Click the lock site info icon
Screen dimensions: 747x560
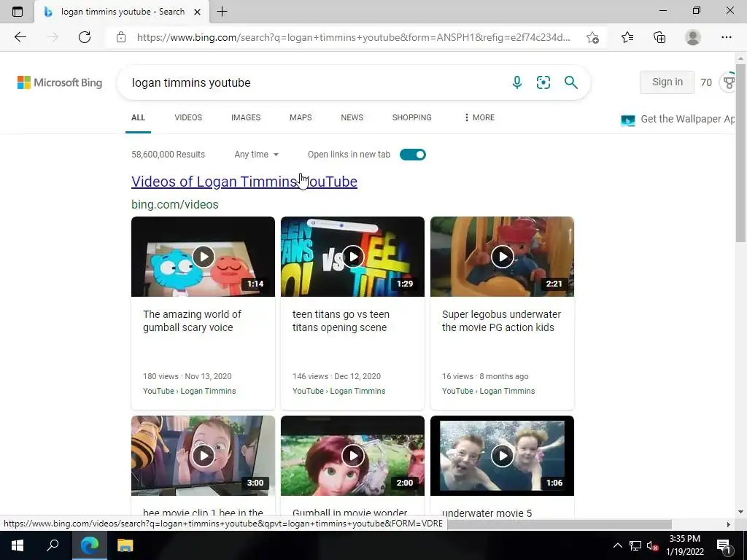tap(121, 37)
